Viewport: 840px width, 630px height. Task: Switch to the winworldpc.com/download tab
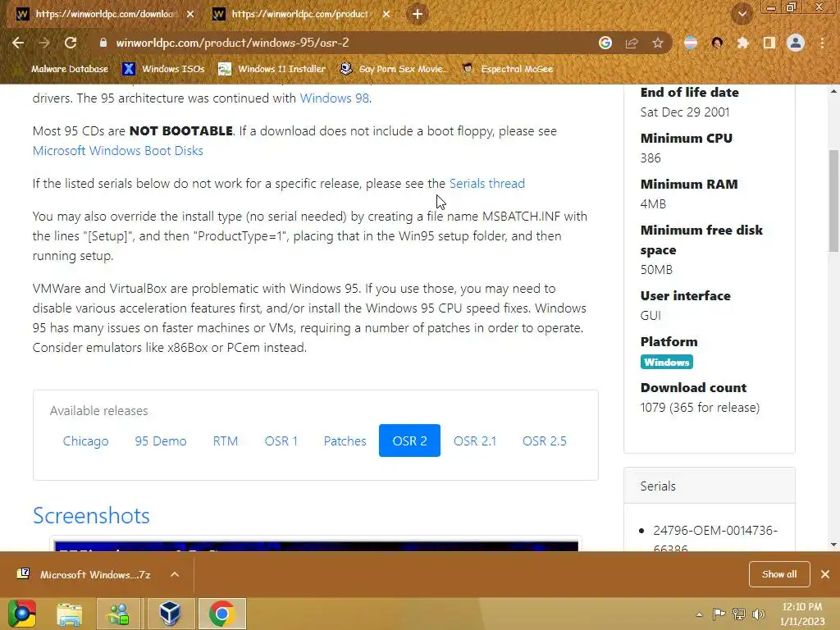point(105,14)
